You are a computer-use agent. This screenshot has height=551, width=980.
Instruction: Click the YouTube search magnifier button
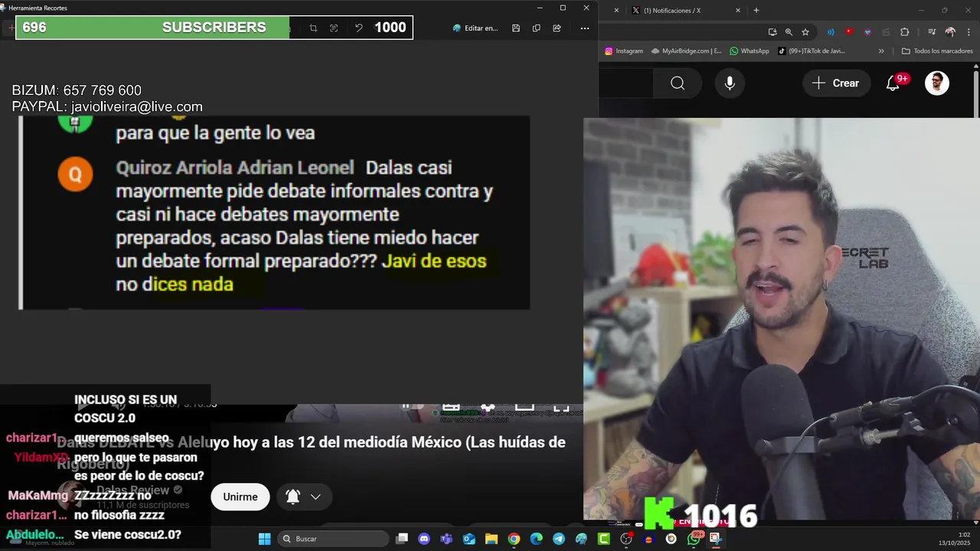(x=678, y=83)
